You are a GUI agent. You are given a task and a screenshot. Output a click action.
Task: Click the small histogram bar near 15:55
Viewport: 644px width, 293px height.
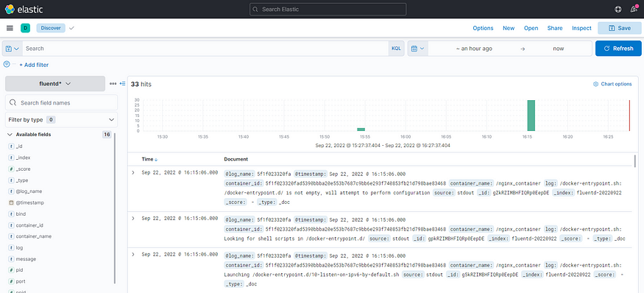[x=361, y=130]
